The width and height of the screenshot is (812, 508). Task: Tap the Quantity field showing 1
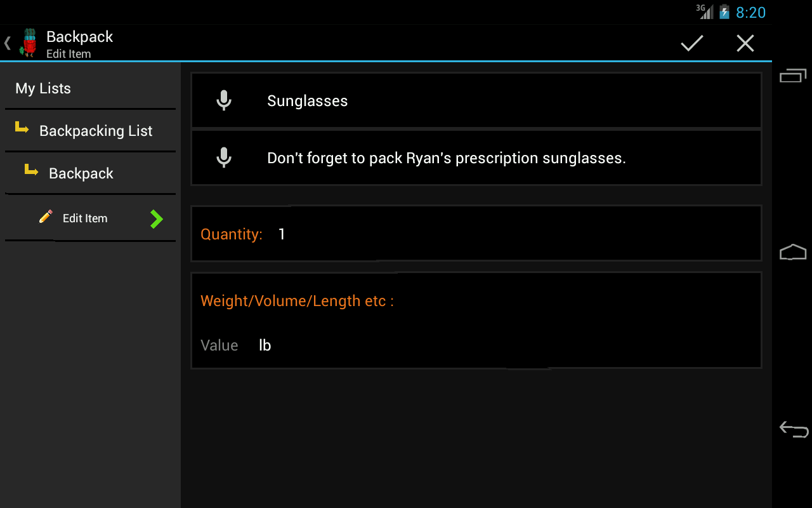[476, 233]
